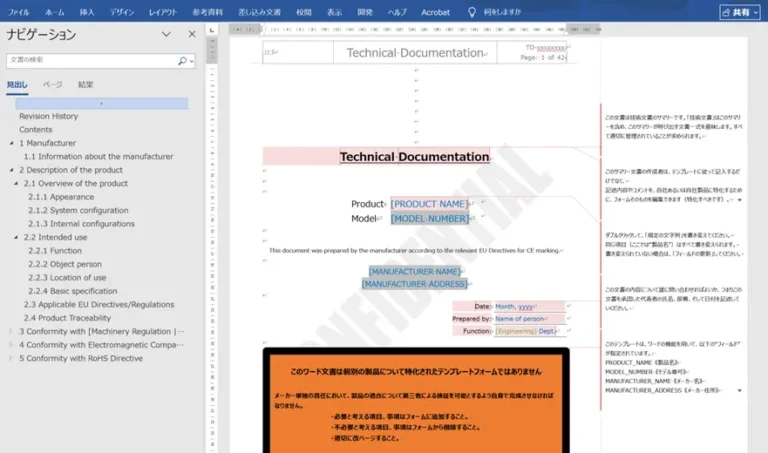Click the [MANUFACTURER NAME] field
Screen dimensions: 768x453
click(x=414, y=271)
